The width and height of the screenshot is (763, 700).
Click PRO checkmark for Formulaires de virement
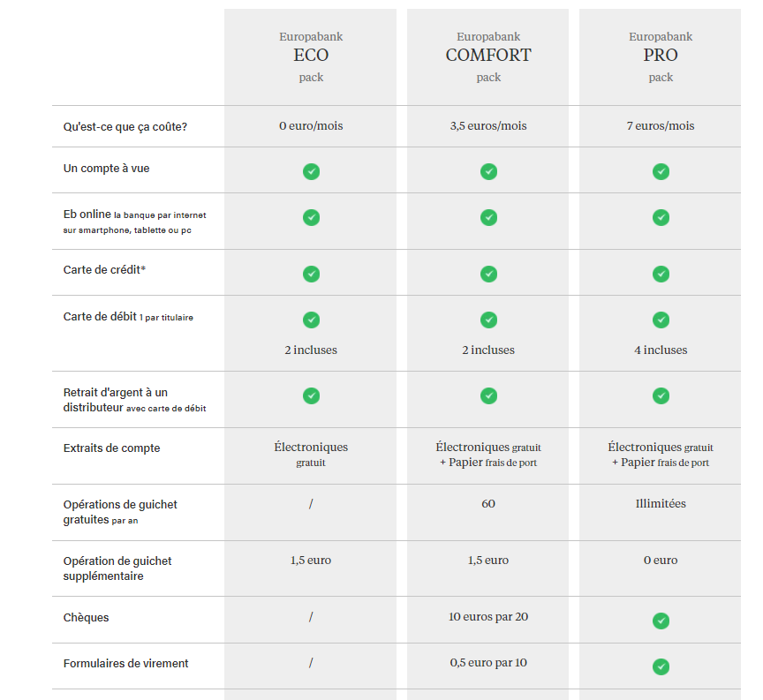[x=661, y=666]
